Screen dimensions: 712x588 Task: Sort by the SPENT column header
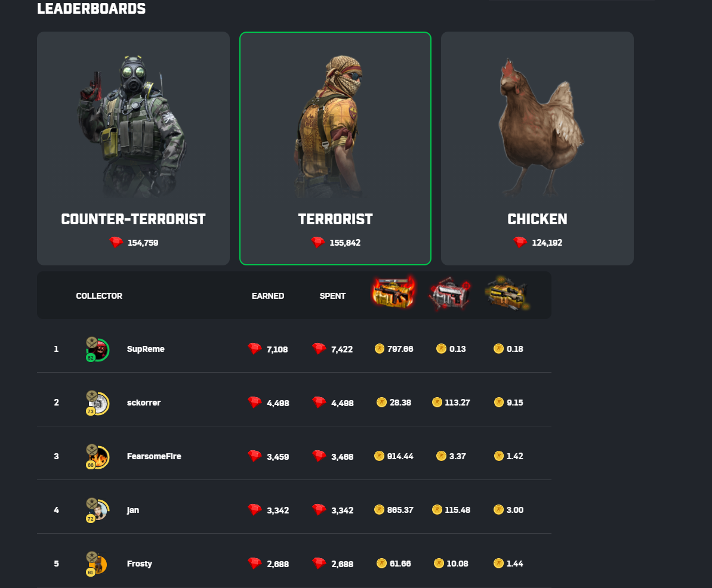pos(332,296)
